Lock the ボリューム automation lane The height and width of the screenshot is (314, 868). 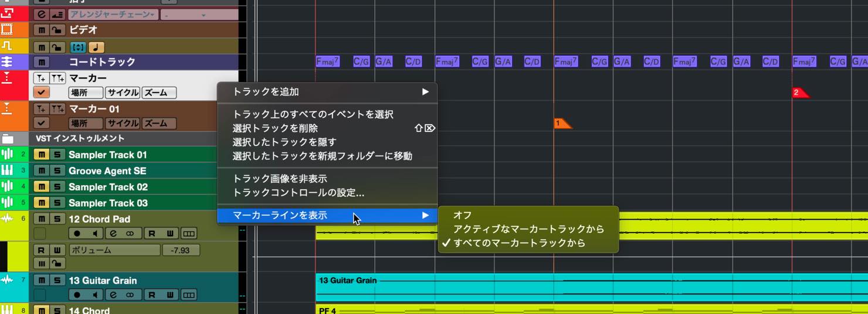[x=57, y=264]
